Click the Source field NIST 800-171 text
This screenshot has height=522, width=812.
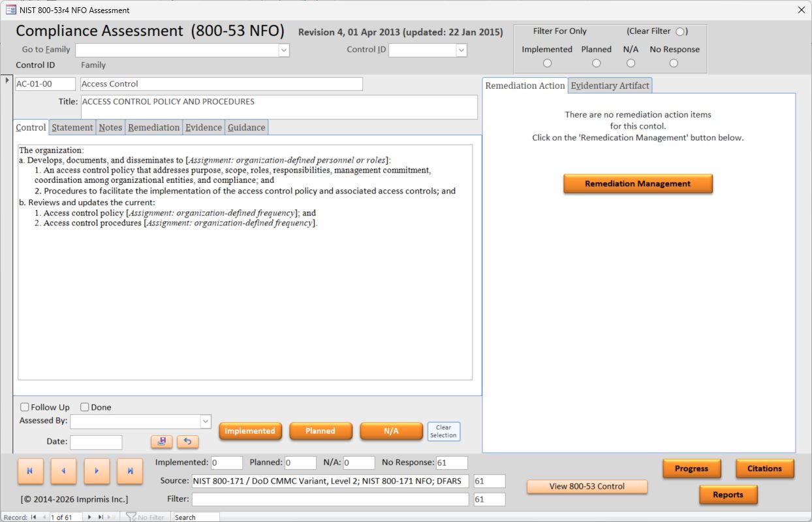tap(330, 481)
